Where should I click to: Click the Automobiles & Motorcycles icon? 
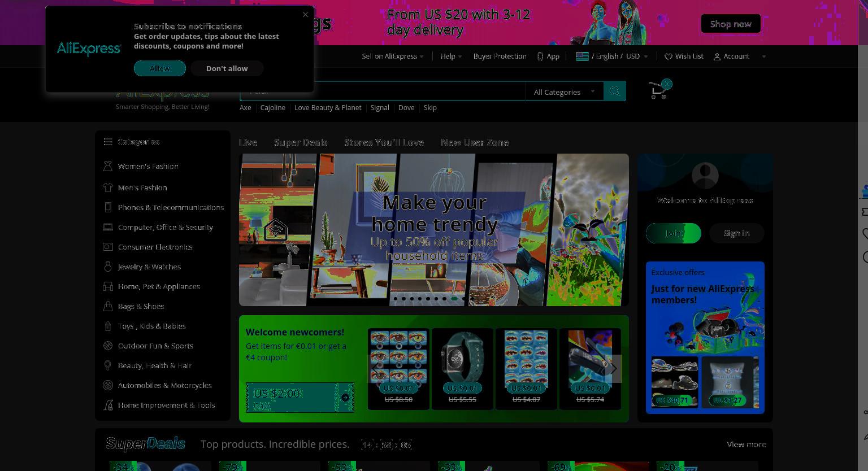click(108, 385)
